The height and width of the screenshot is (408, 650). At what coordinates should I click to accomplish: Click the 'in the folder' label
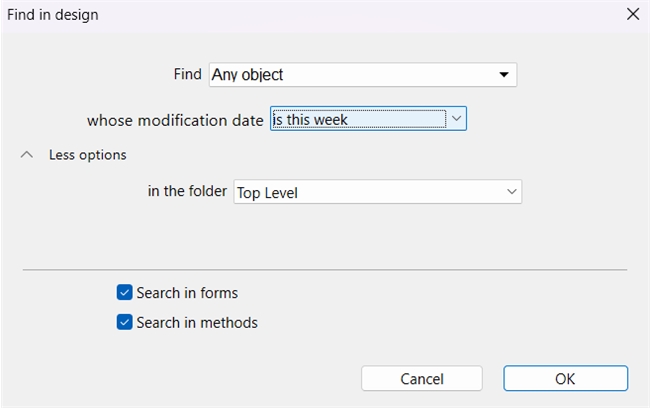(187, 192)
